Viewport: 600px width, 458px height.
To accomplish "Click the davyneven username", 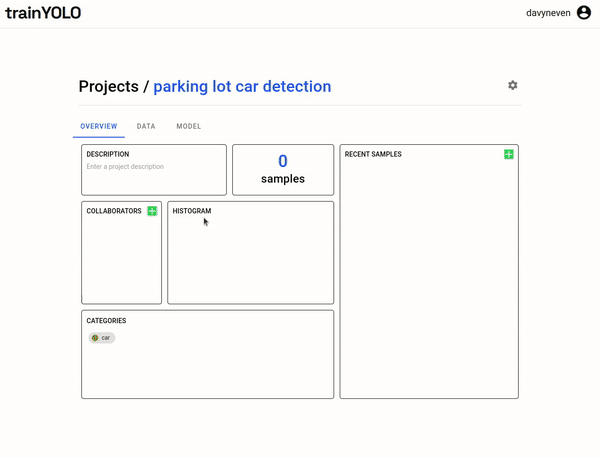I will pyautogui.click(x=548, y=13).
